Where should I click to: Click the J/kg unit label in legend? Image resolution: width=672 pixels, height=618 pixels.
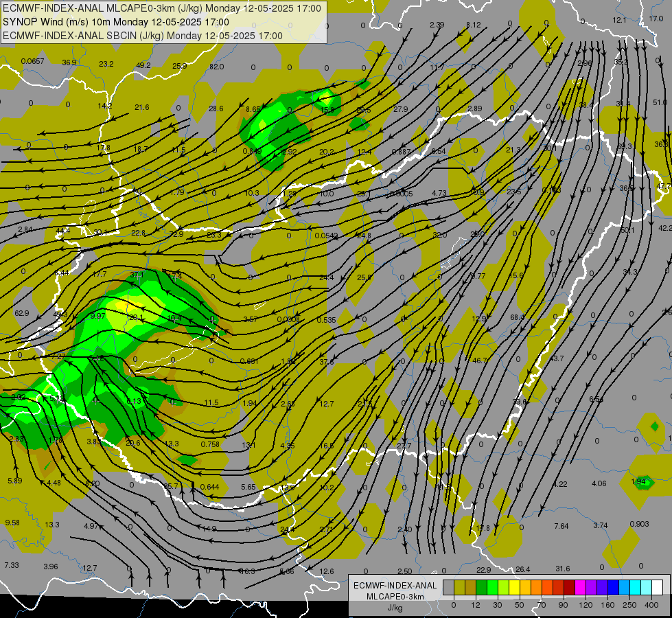(x=395, y=608)
